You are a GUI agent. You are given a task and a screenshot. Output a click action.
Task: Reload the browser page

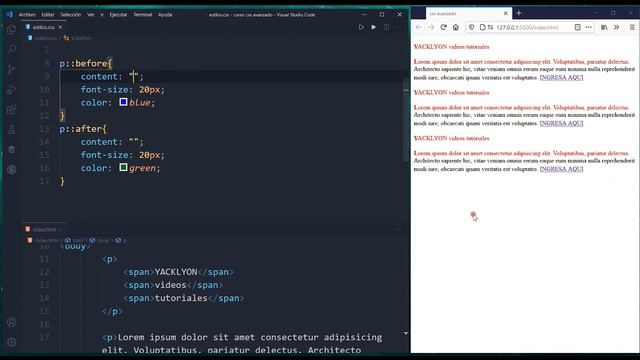pos(443,27)
